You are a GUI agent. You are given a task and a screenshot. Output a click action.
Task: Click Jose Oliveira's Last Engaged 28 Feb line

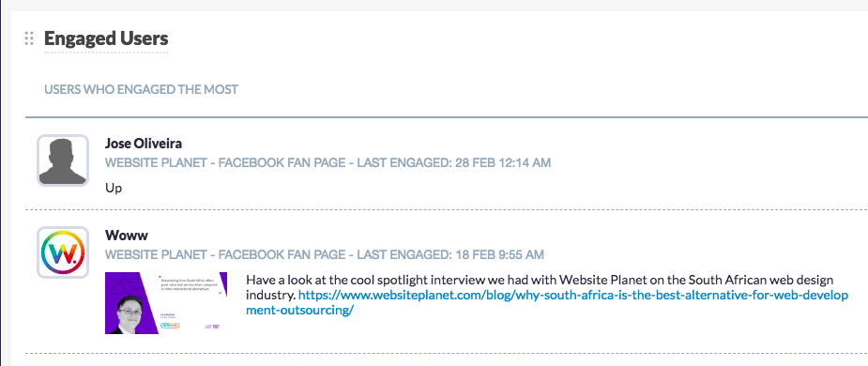327,162
